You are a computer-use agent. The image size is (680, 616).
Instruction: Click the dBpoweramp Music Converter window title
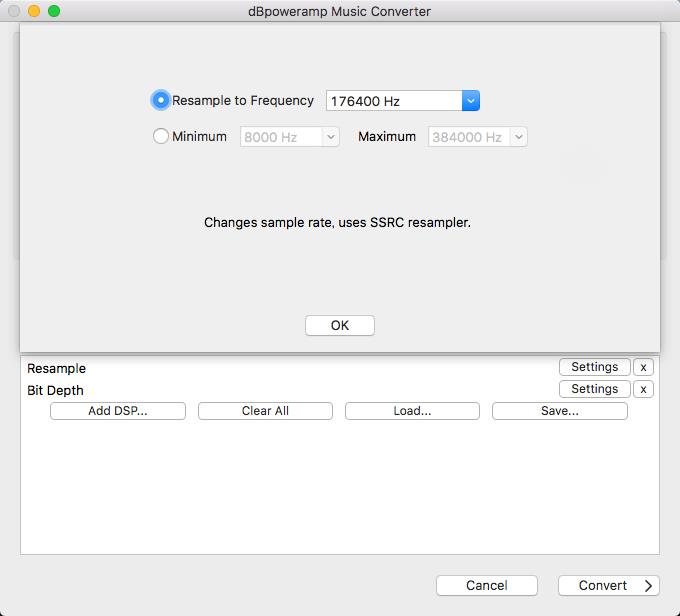point(339,11)
